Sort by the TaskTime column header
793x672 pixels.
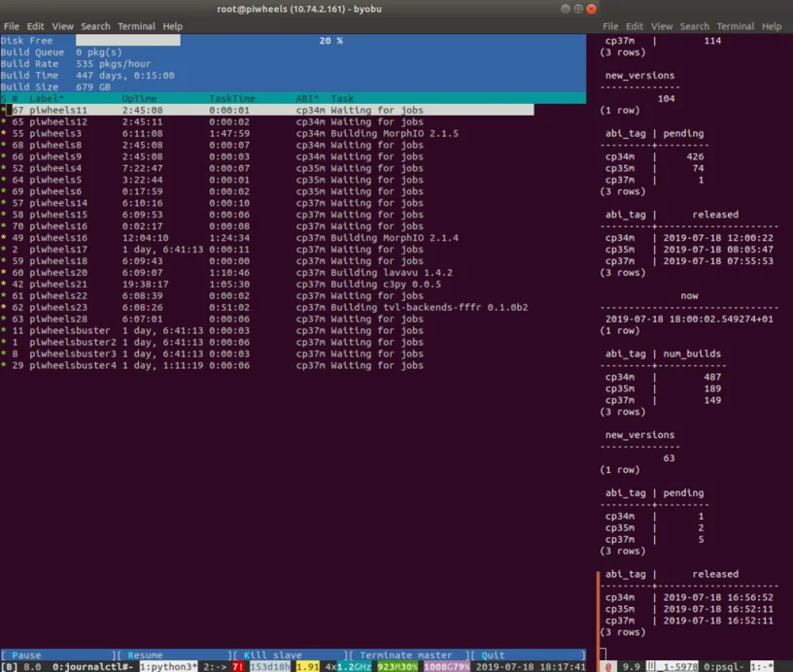pyautogui.click(x=232, y=98)
